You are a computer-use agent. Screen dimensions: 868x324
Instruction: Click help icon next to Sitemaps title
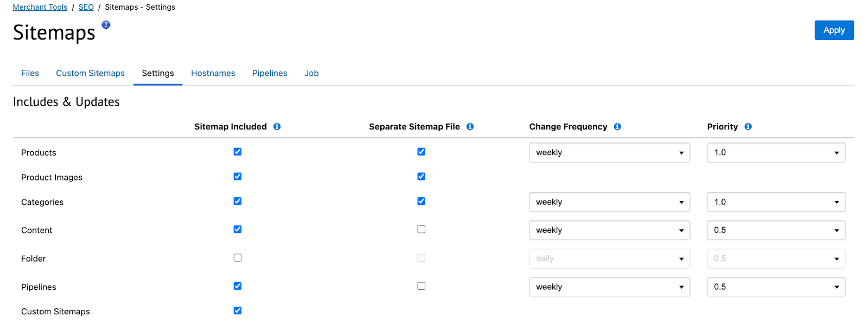pos(106,24)
